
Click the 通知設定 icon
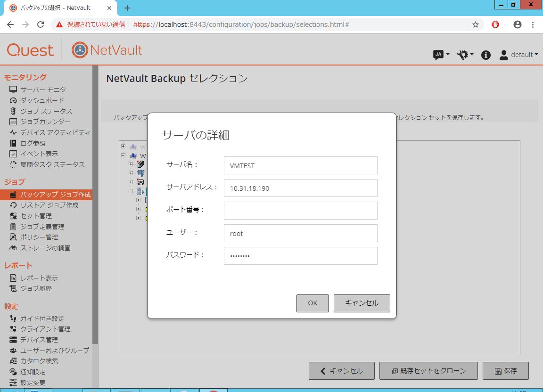13,372
